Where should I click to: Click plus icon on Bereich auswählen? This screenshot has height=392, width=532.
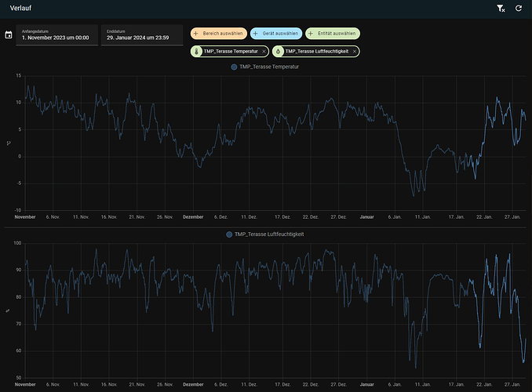point(195,34)
